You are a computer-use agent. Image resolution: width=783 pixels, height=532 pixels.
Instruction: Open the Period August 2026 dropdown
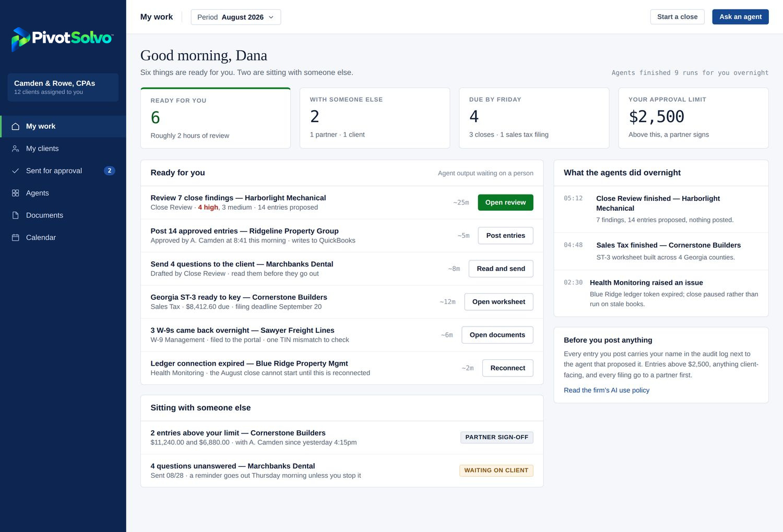click(x=236, y=17)
